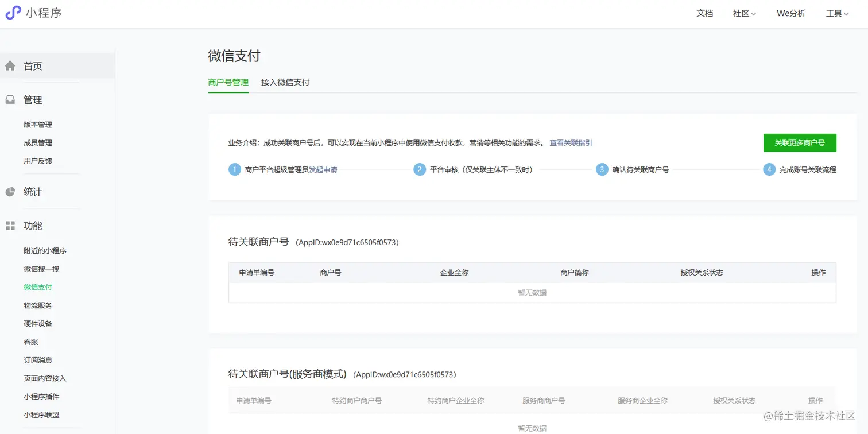This screenshot has width=868, height=434.
Task: Click the 小程序 logo icon
Action: pyautogui.click(x=13, y=13)
